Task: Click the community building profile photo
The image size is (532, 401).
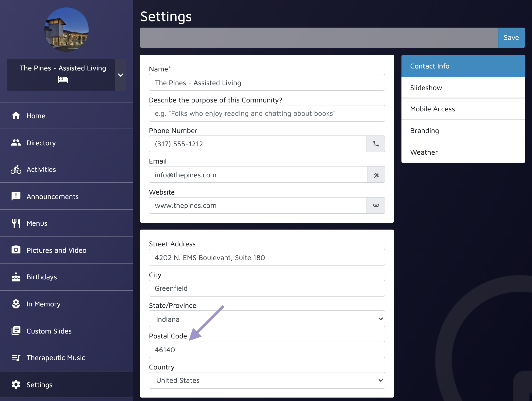Action: pyautogui.click(x=66, y=30)
